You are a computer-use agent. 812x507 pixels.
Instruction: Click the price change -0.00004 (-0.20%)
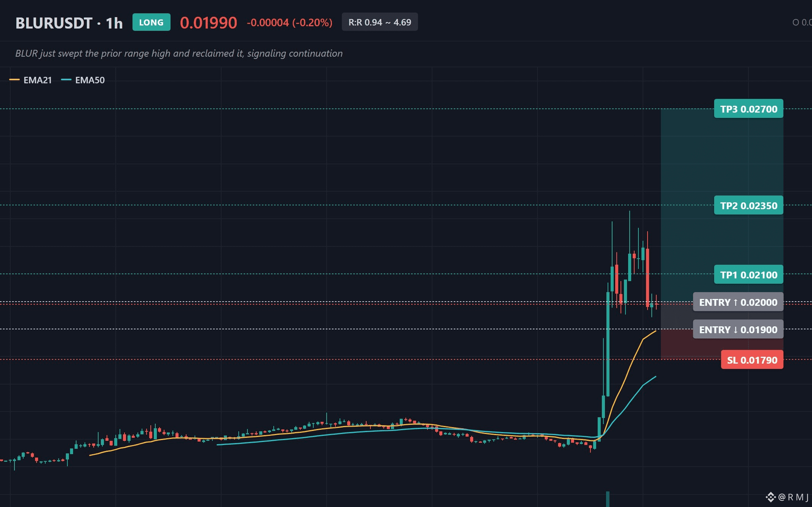pos(289,23)
